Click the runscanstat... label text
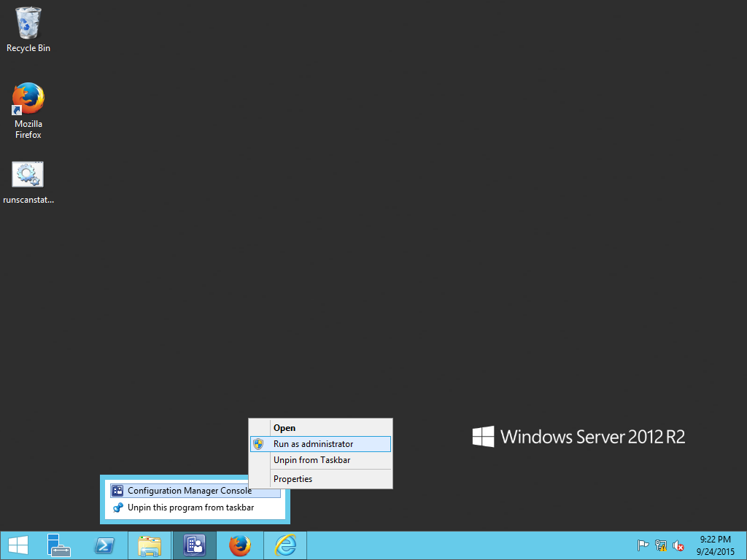The image size is (747, 560). [28, 200]
